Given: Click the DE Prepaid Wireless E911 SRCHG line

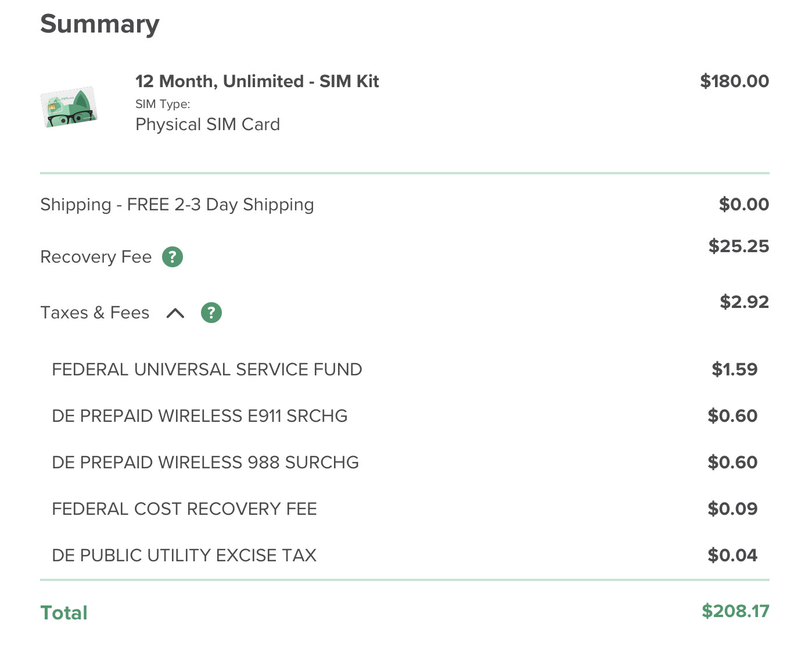Looking at the screenshot, I should [x=199, y=416].
